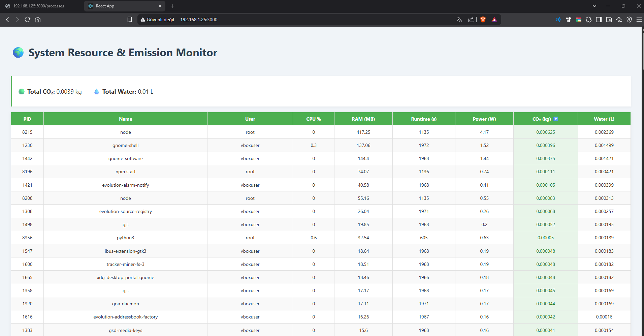The width and height of the screenshot is (644, 336).
Task: Click the CO₂ (kg) sort arrow indicator
Action: [x=556, y=119]
